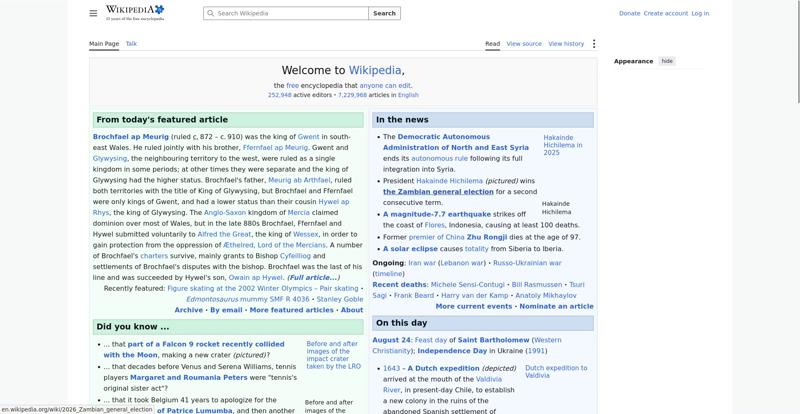
Task: Click the 7,229,968 articles count link
Action: pyautogui.click(x=352, y=95)
